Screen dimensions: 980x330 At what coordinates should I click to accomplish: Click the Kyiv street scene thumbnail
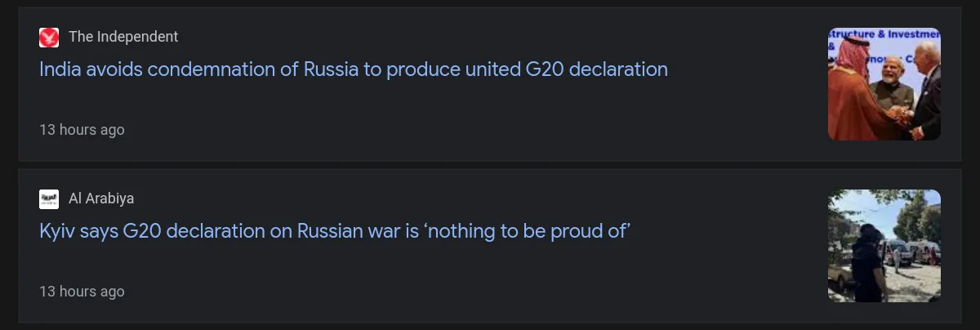click(x=884, y=246)
